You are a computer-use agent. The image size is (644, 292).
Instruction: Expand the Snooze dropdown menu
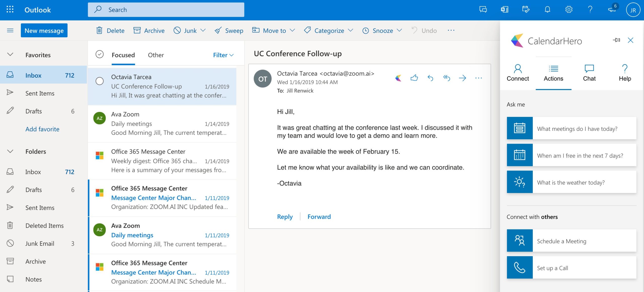(400, 30)
